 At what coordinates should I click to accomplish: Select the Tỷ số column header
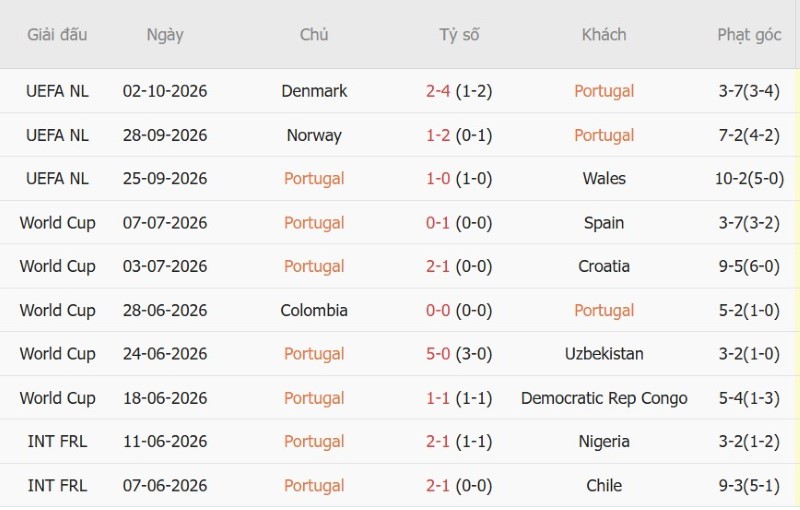click(x=459, y=35)
